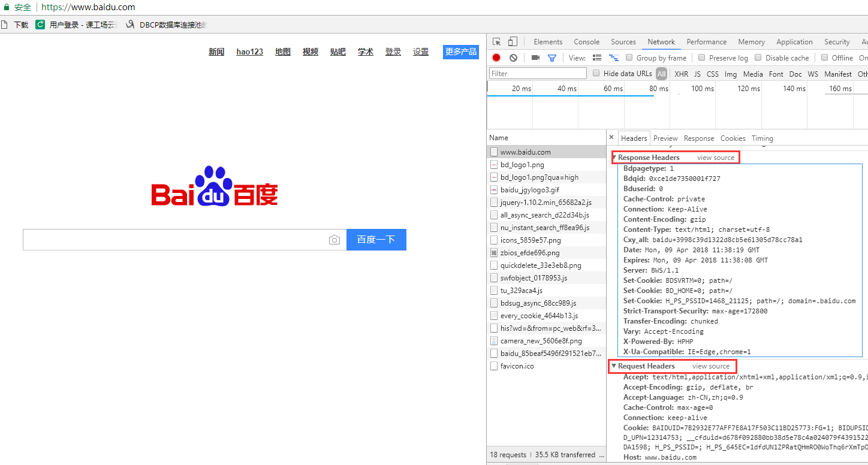This screenshot has width=868, height=465.
Task: Clear the network log icon
Action: pos(513,58)
